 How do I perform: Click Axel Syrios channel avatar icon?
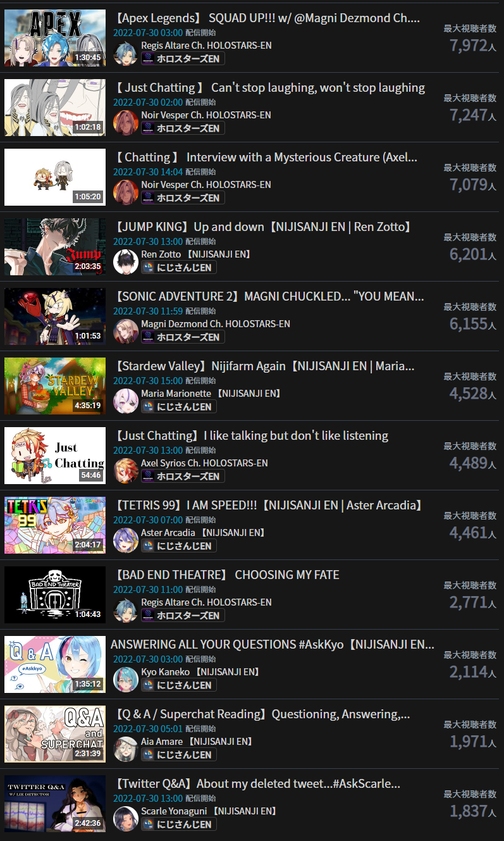click(x=126, y=471)
